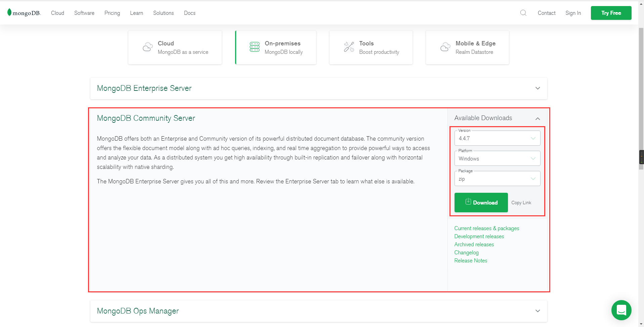Open the Package dropdown showing zip
This screenshot has width=644, height=327.
(x=497, y=179)
